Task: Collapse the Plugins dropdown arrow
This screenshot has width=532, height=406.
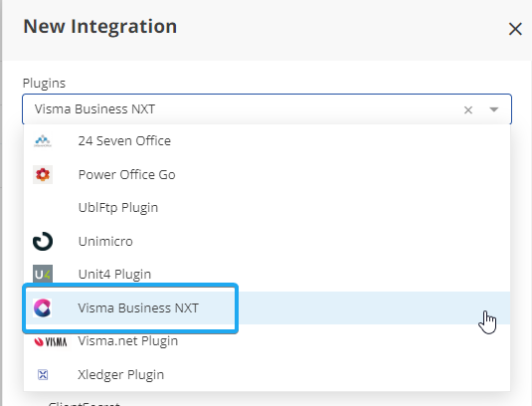Action: click(x=493, y=109)
